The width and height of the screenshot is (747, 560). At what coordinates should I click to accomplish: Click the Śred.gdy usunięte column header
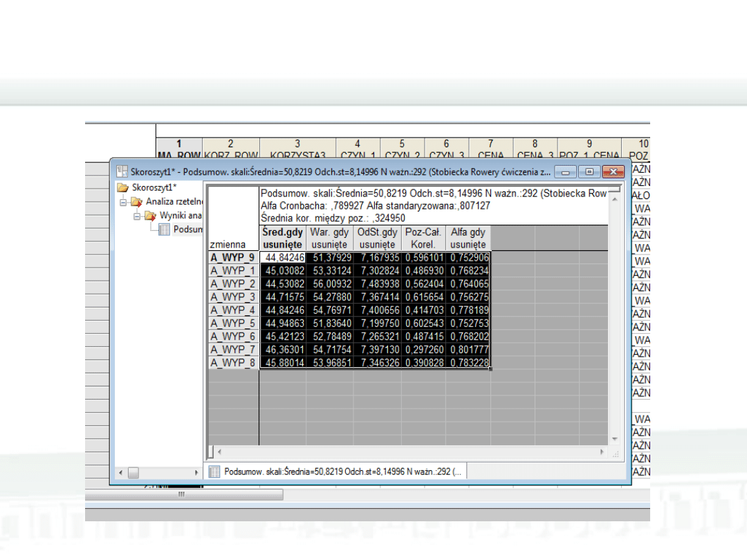click(282, 239)
